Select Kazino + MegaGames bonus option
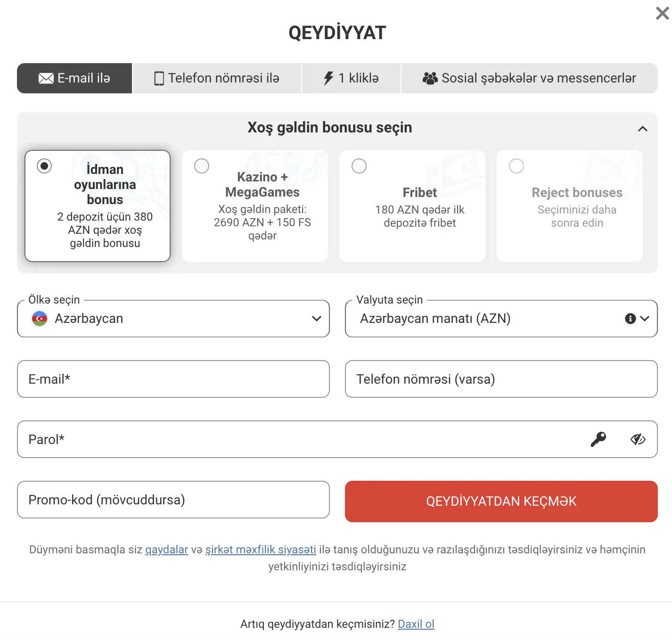Viewport: 672px width, 641px height. [x=202, y=166]
